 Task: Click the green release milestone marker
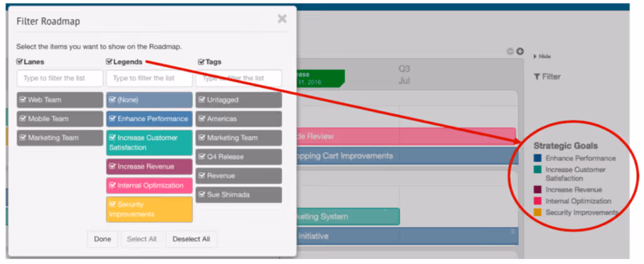320,78
